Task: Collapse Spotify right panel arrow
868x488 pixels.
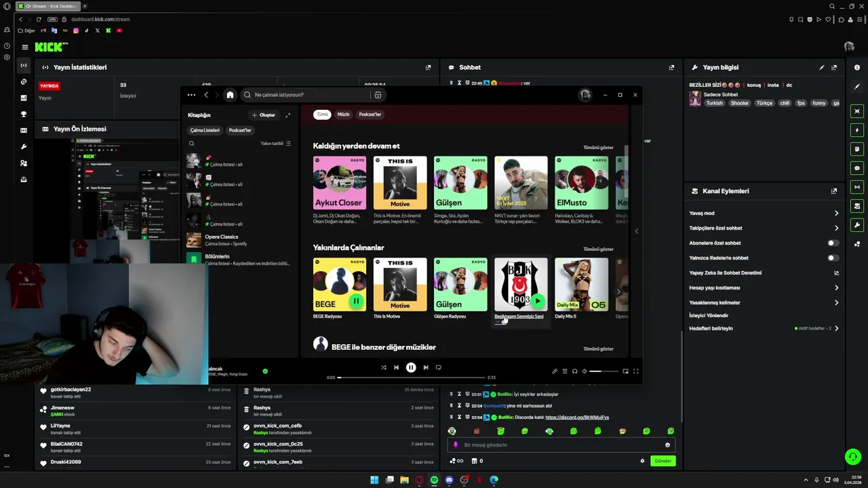Action: pyautogui.click(x=636, y=231)
